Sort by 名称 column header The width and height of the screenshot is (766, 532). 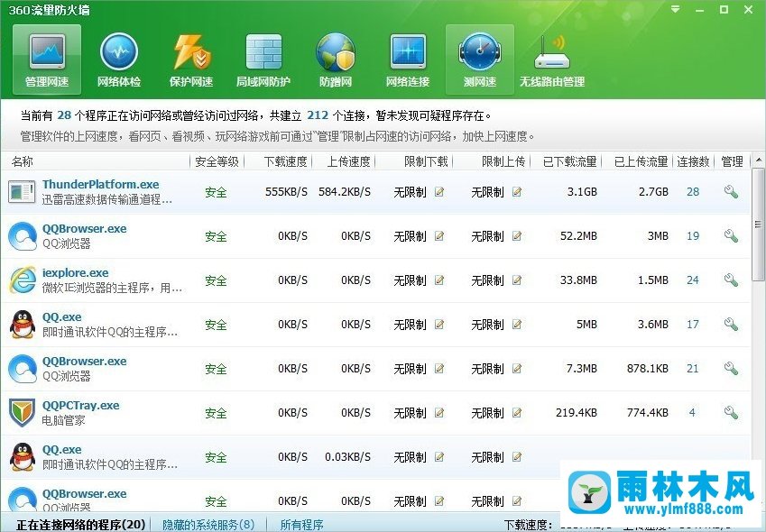pyautogui.click(x=23, y=161)
